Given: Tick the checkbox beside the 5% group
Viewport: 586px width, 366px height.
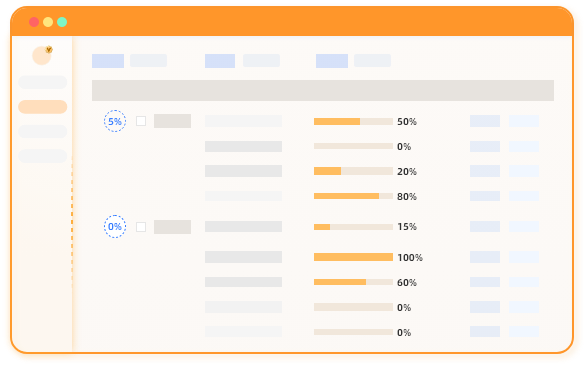Looking at the screenshot, I should (141, 121).
